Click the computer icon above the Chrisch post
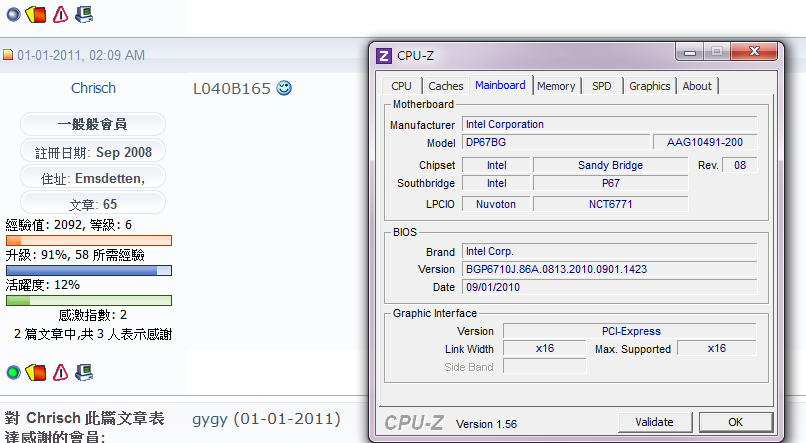This screenshot has width=806, height=443. pyautogui.click(x=84, y=14)
